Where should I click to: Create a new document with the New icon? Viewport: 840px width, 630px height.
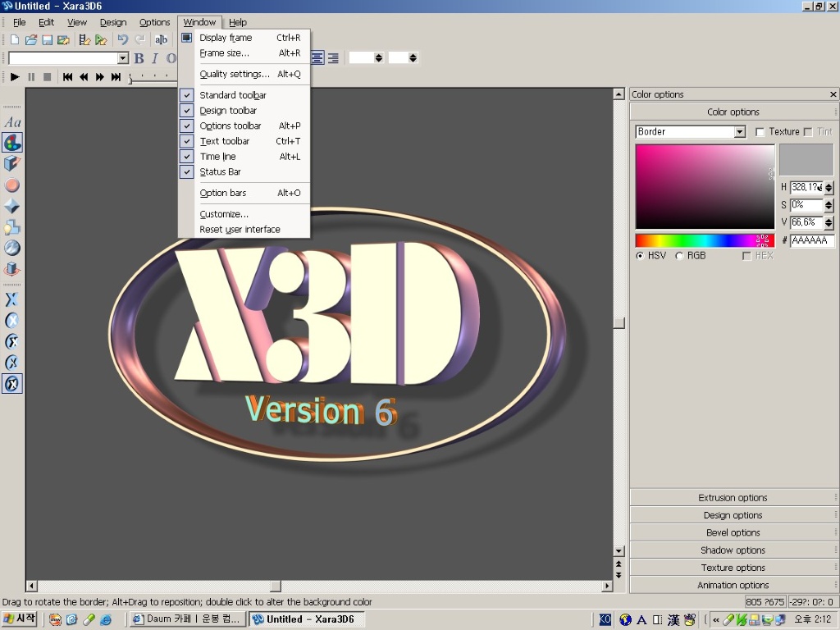[x=15, y=39]
